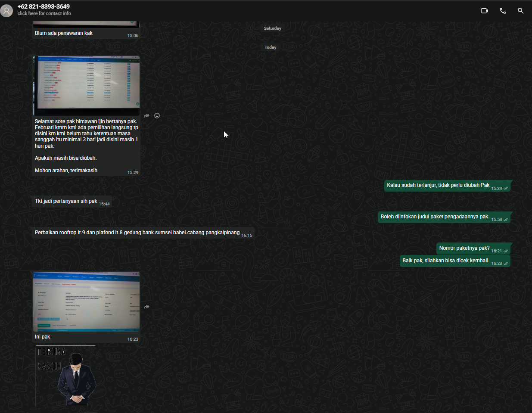Image resolution: width=532 pixels, height=413 pixels.
Task: Start a video call with the contact
Action: (485, 11)
